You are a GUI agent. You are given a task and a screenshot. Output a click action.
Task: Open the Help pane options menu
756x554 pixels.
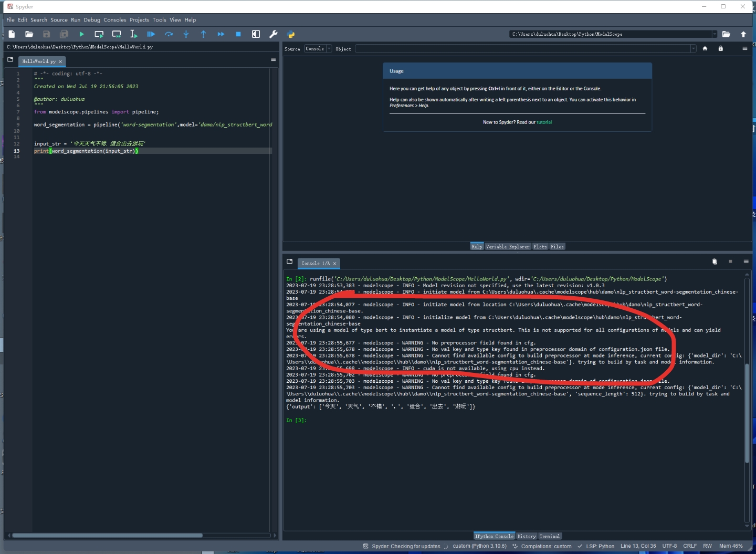tap(744, 48)
